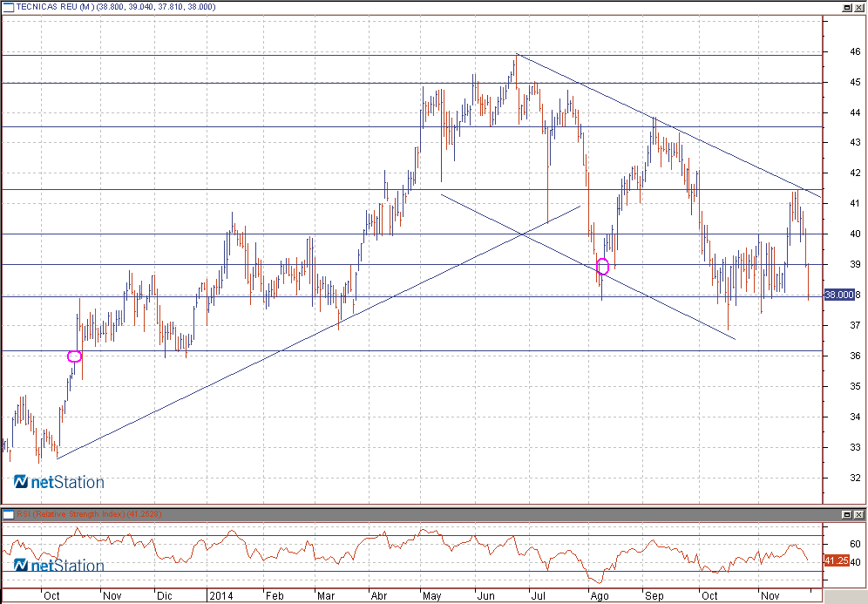Image resolution: width=868 pixels, height=604 pixels.
Task: Maximize the TECNICAS REU price panel
Action: 847,7
